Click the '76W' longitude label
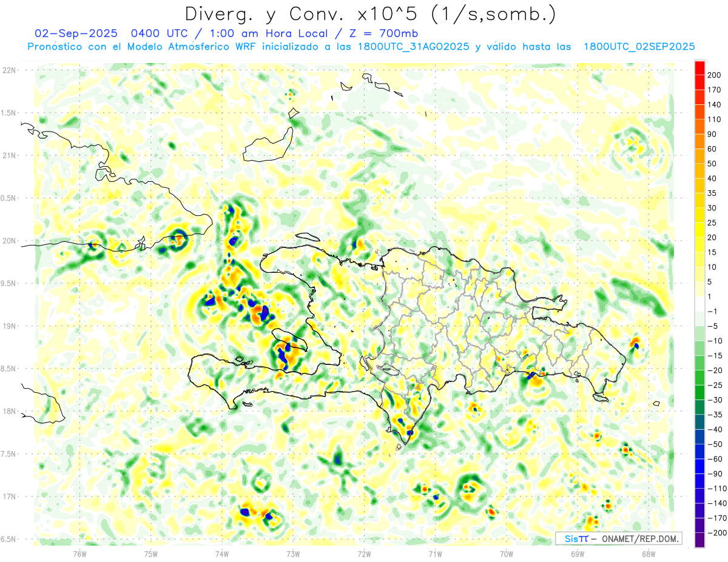The width and height of the screenshot is (728, 562). pos(79,554)
